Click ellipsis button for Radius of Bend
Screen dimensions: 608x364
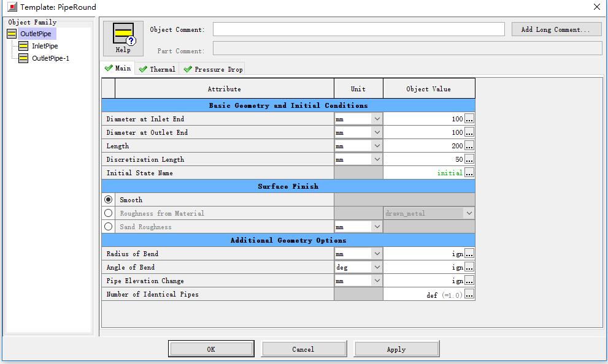(x=469, y=254)
